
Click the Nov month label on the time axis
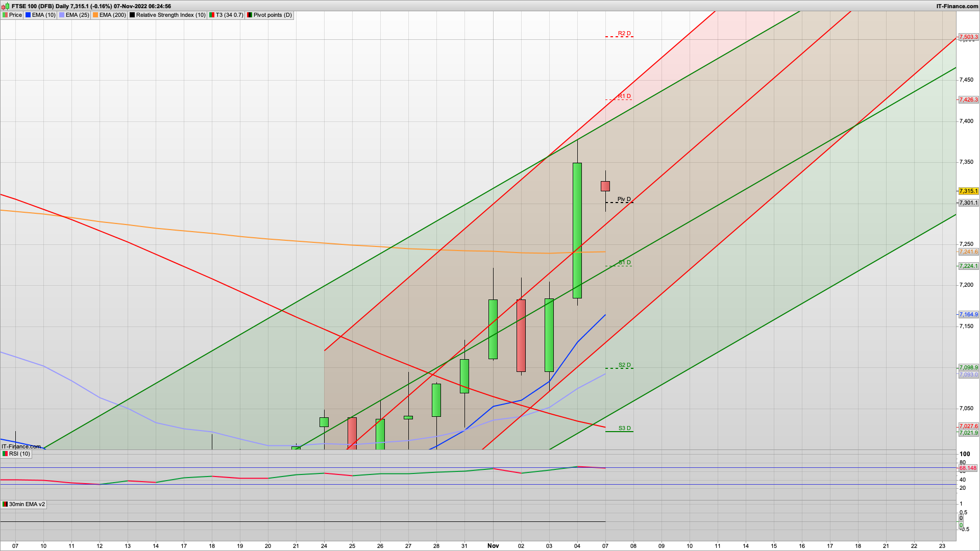coord(493,546)
